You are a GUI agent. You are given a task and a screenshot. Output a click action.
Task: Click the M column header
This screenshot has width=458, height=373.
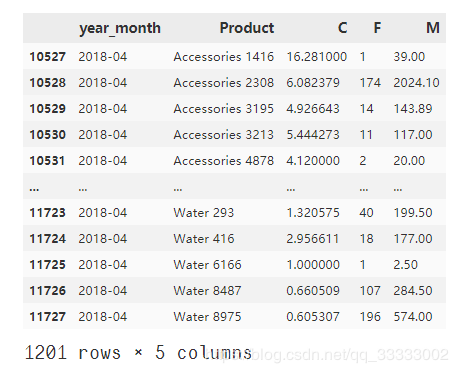coord(433,28)
